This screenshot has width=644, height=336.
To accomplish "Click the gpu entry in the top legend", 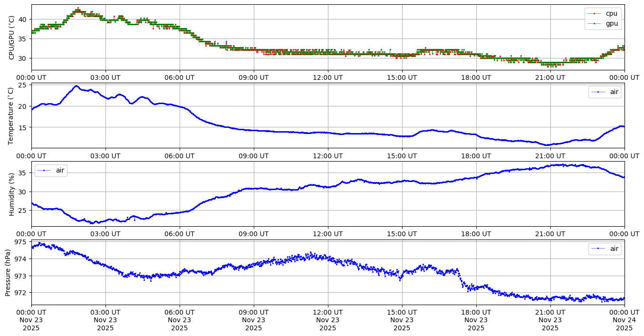I will tap(611, 23).
